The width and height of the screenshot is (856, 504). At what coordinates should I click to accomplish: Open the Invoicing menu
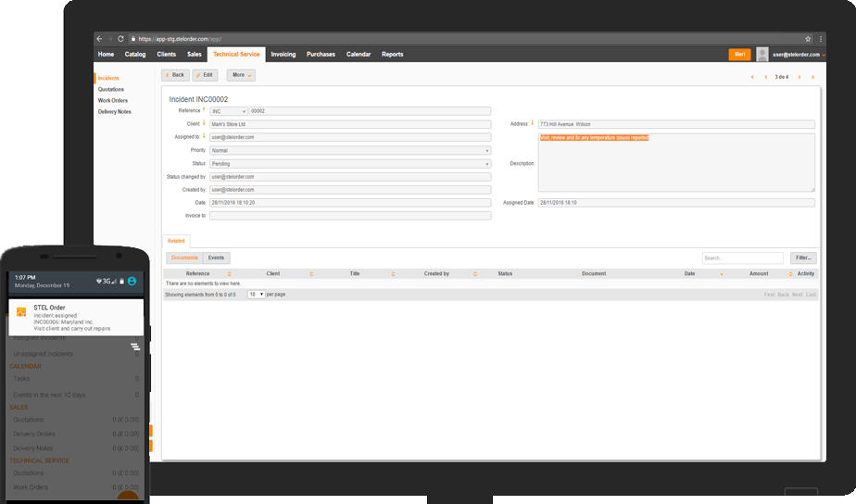(283, 54)
